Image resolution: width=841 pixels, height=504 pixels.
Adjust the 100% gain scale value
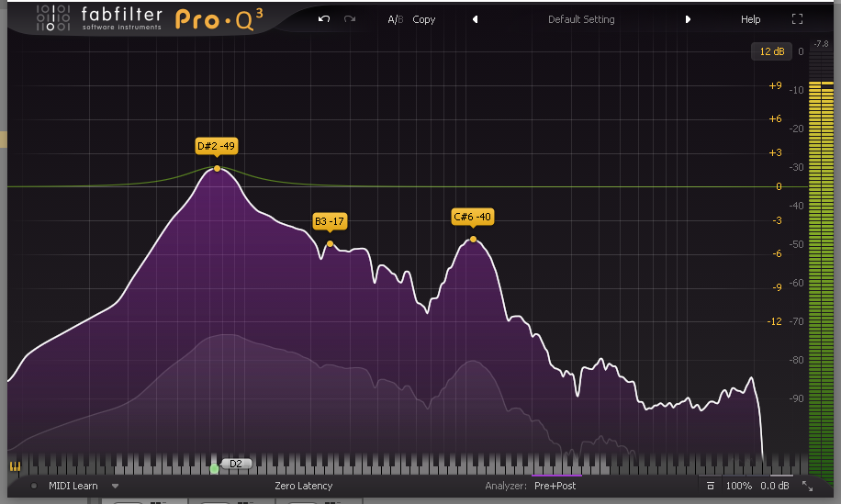click(738, 486)
